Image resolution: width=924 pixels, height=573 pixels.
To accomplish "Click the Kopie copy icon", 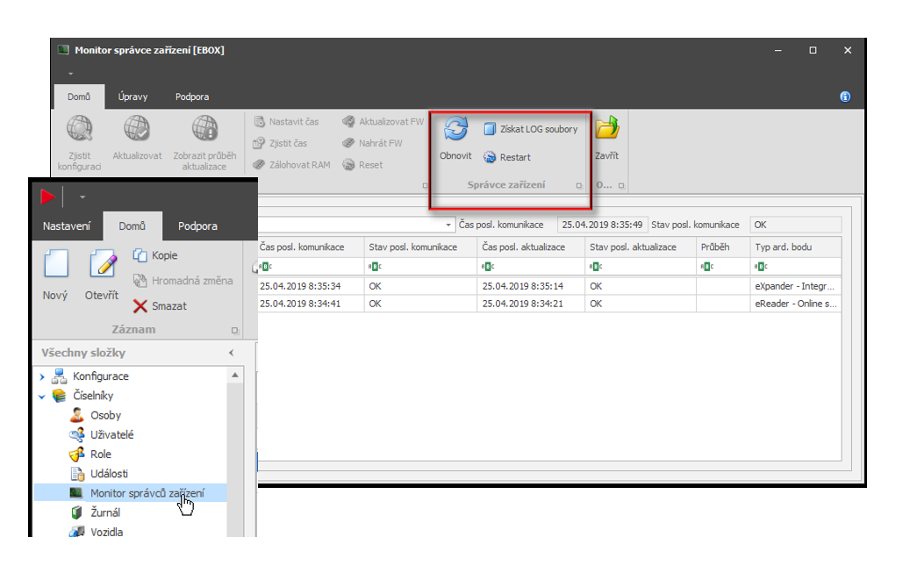I will pyautogui.click(x=140, y=255).
